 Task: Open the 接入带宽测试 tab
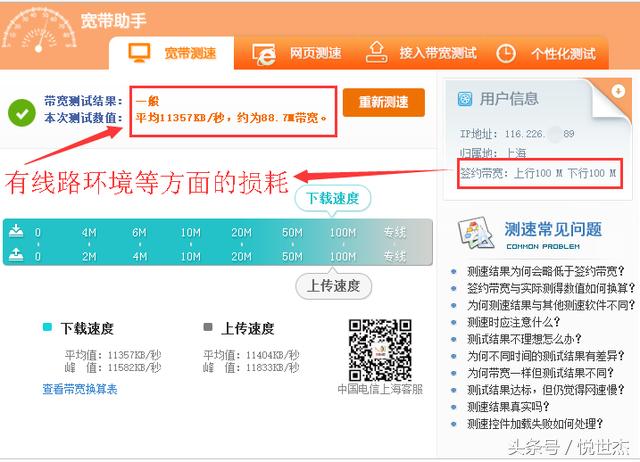[421, 53]
